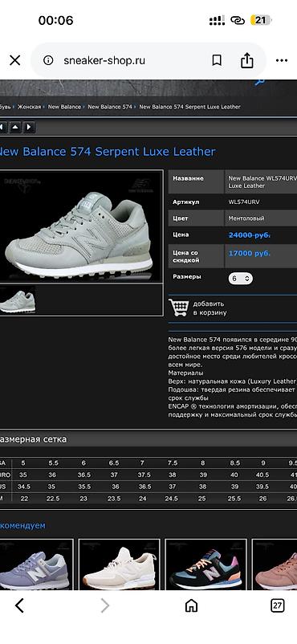Click the shopping cart icon

pyautogui.click(x=179, y=308)
